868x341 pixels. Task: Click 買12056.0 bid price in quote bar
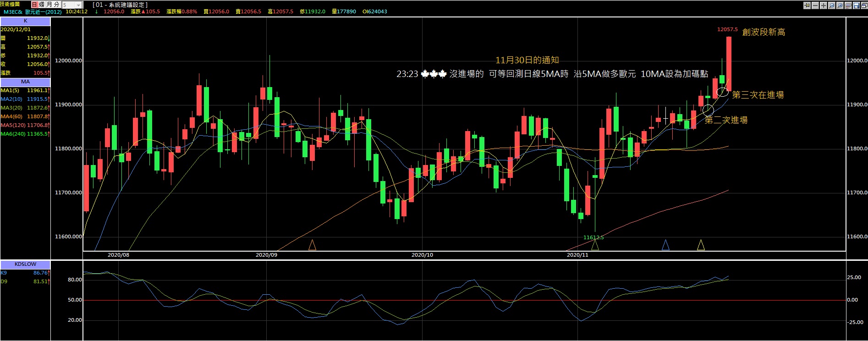tap(216, 11)
